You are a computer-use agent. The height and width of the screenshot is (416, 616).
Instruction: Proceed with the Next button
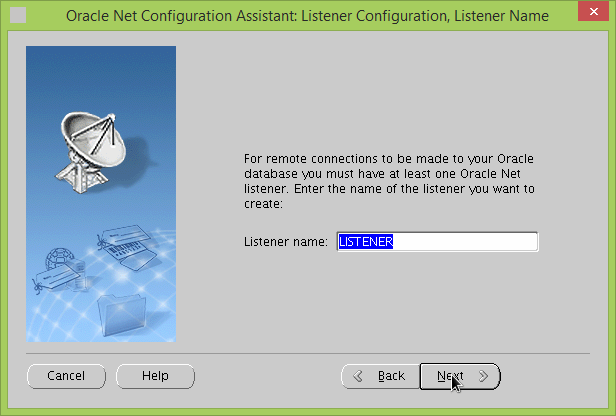click(x=459, y=376)
